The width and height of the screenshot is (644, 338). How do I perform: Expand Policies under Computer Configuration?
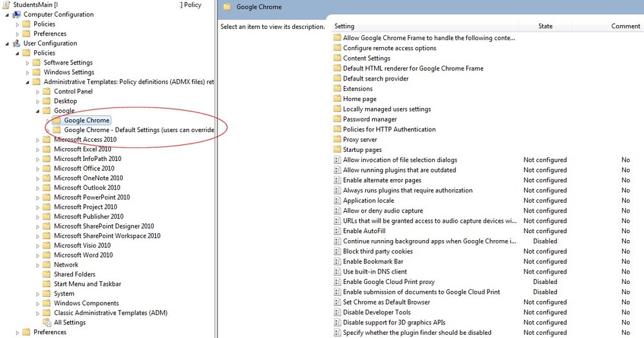[17, 24]
